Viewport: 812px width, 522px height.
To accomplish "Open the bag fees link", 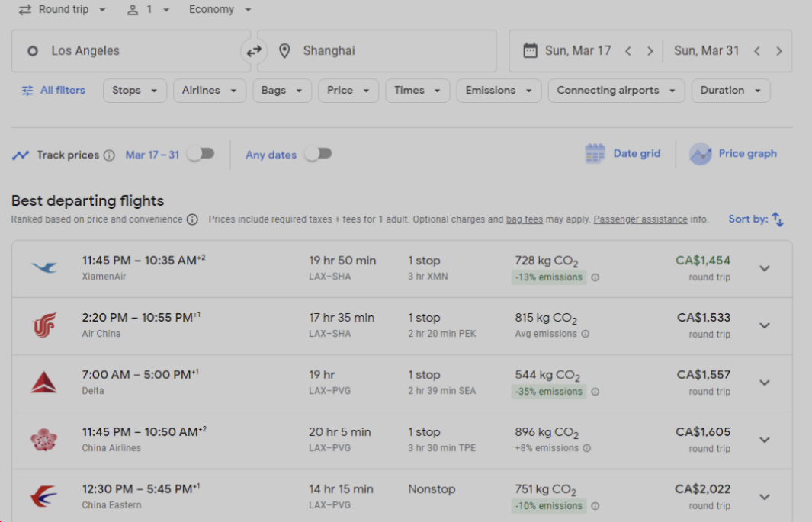I will pyautogui.click(x=525, y=219).
